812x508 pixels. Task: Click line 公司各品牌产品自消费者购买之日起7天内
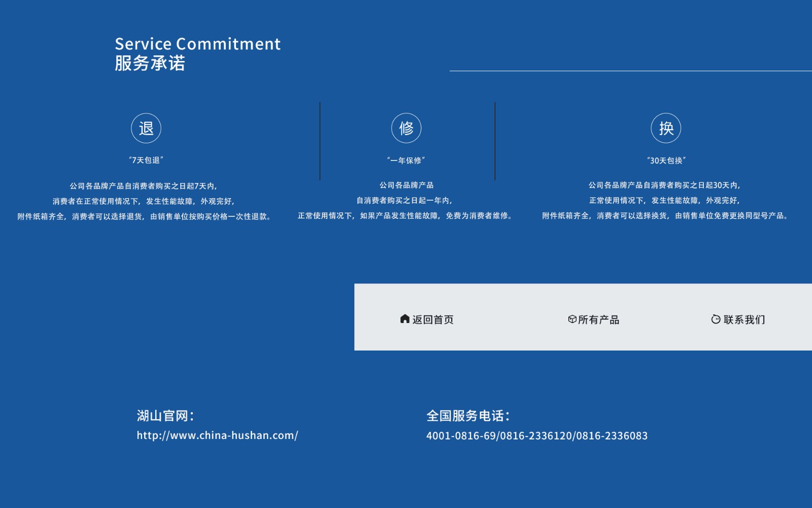click(x=144, y=186)
